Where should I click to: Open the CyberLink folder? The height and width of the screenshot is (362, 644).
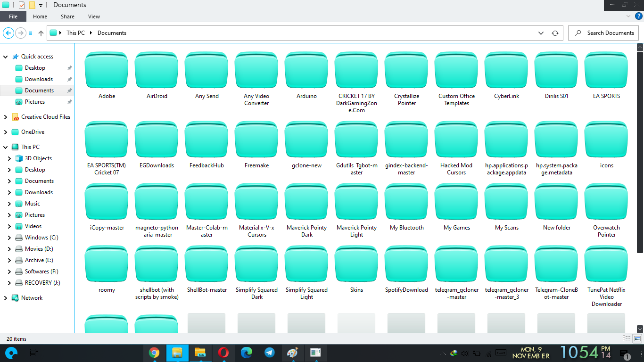pyautogui.click(x=506, y=70)
